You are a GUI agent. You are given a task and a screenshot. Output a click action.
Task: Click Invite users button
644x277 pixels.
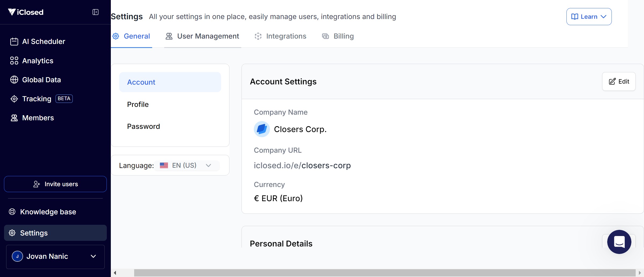[55, 184]
